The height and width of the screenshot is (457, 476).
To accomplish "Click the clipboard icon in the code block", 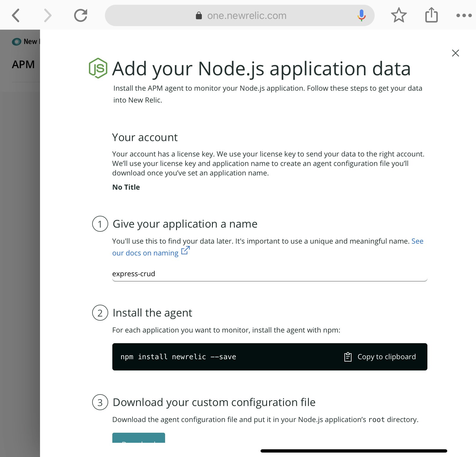I will (x=348, y=357).
